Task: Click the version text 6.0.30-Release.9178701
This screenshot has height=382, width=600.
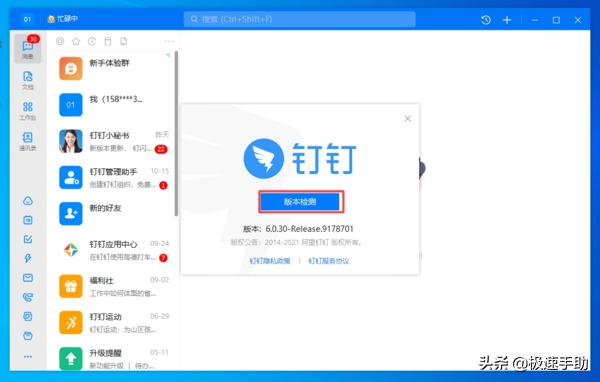Action: pyautogui.click(x=310, y=229)
